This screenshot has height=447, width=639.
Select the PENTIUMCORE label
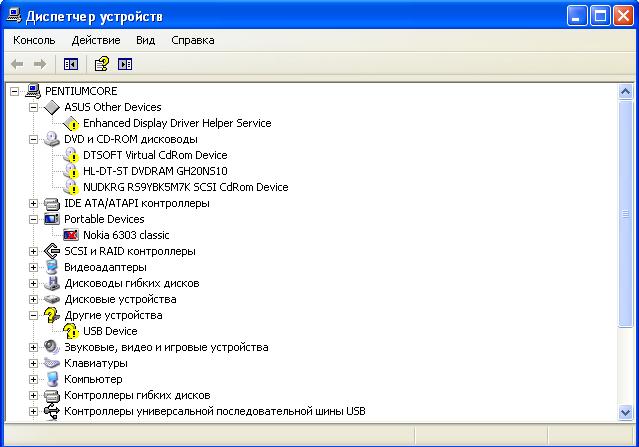81,91
